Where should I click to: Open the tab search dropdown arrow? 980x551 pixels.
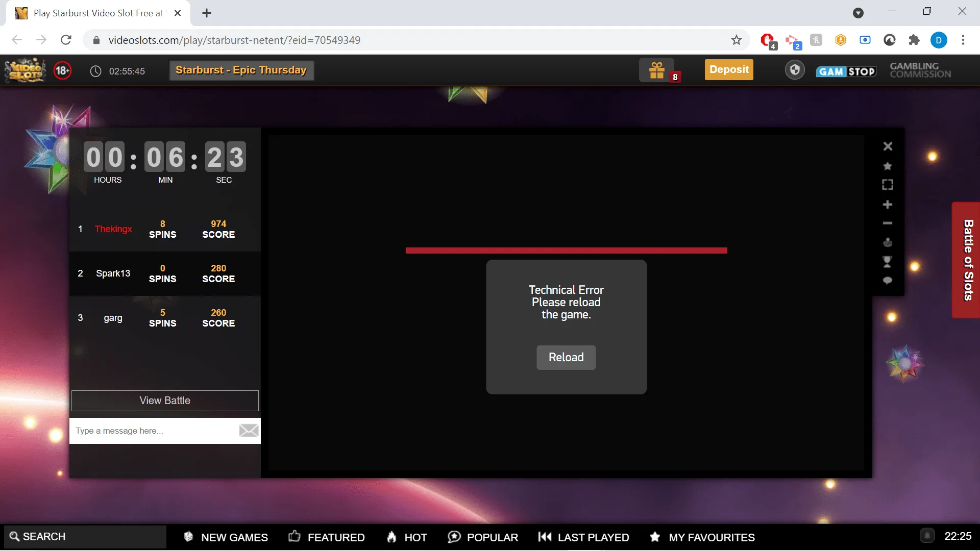pyautogui.click(x=859, y=13)
